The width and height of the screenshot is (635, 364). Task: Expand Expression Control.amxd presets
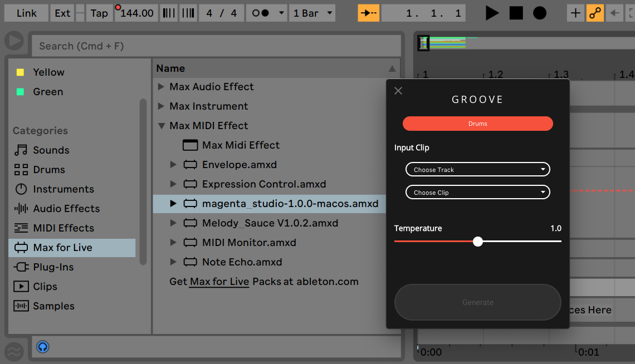[173, 184]
